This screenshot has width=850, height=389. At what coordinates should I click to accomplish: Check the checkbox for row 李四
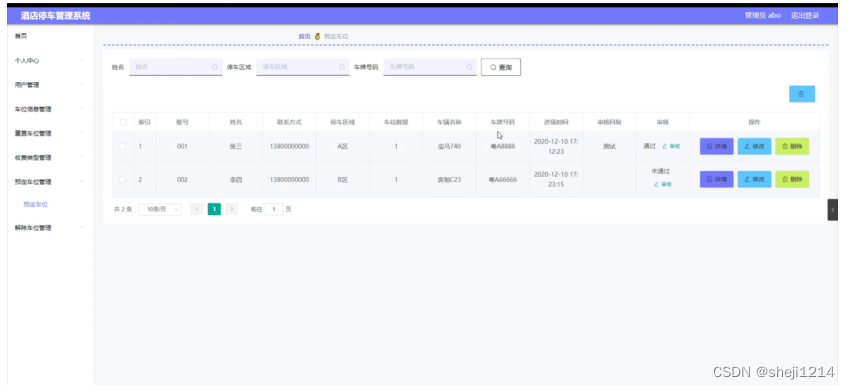(123, 179)
